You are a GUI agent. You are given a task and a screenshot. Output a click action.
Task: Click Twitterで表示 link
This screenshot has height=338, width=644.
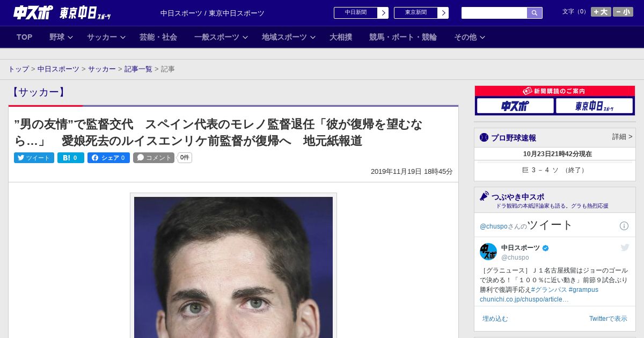[x=608, y=319]
